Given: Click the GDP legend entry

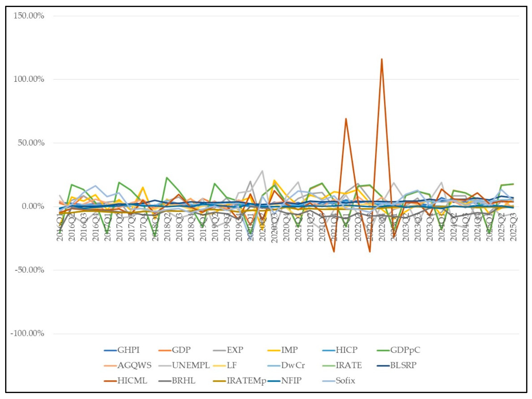Looking at the screenshot, I should pos(181,350).
